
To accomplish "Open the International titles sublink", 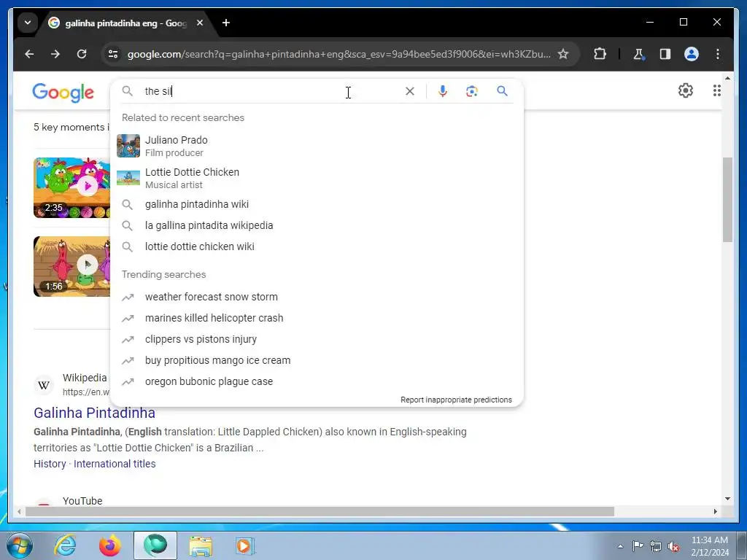I will 115,464.
